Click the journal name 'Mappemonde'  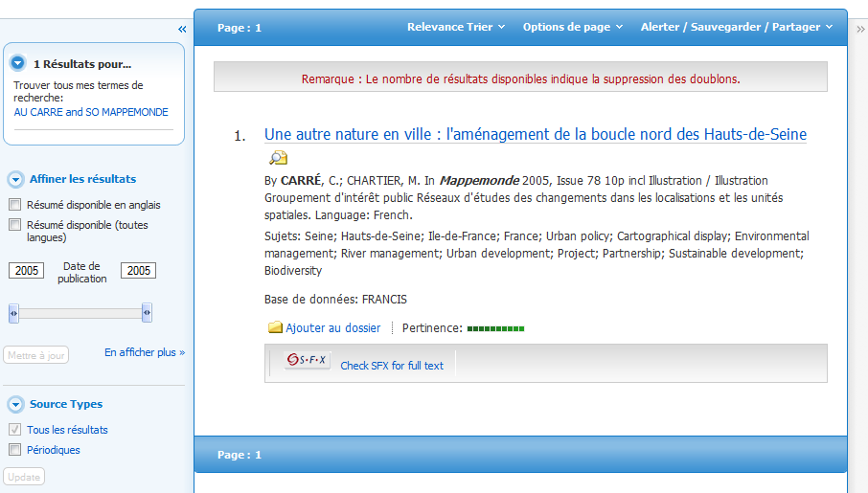tap(479, 181)
